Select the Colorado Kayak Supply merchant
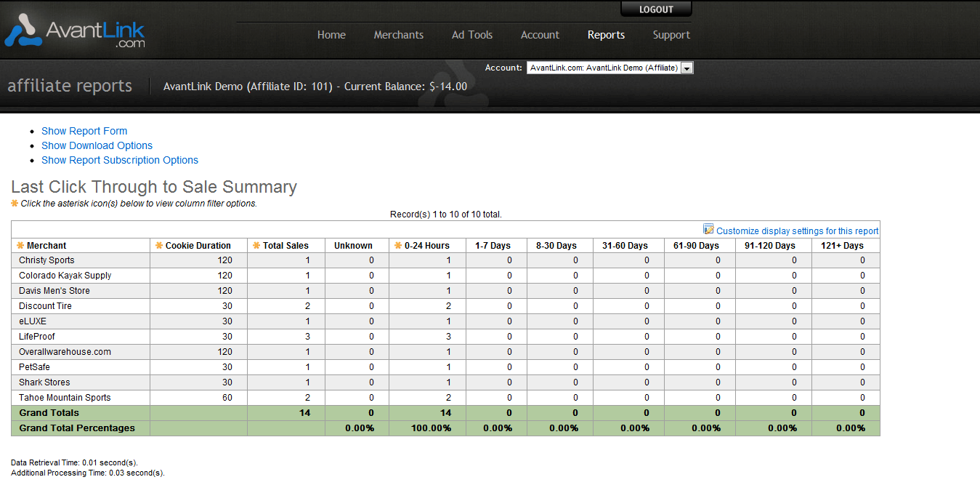Screen dimensions: 980x485 click(65, 276)
